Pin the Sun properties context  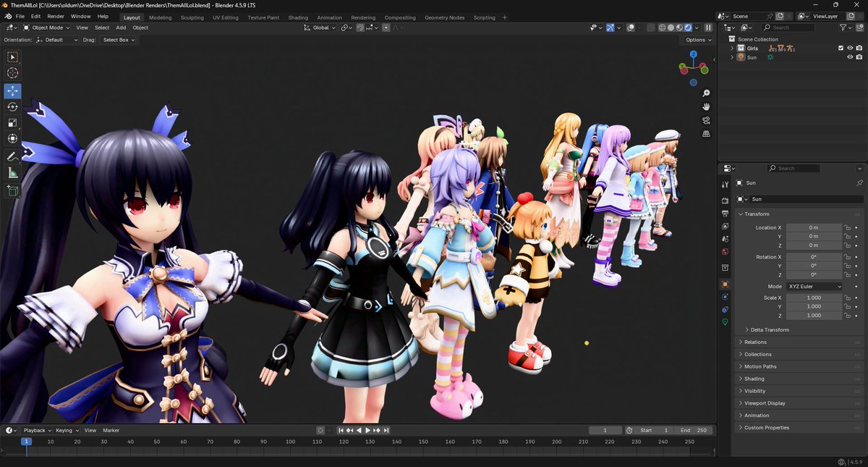(859, 183)
